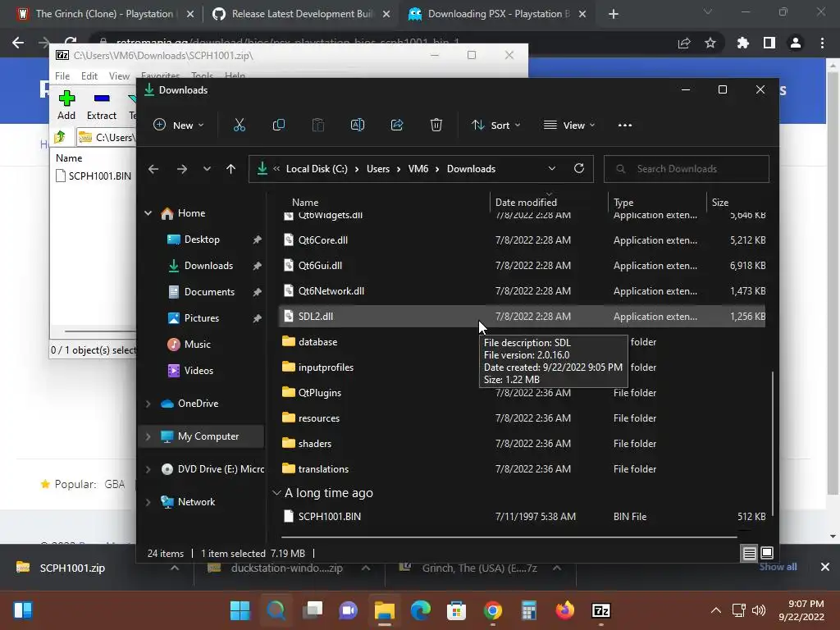Switch to Release Latest Development Build tab

301,14
